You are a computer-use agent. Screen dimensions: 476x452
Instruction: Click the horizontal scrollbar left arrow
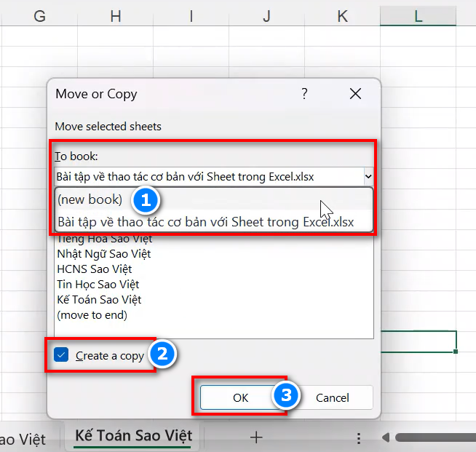386,437
